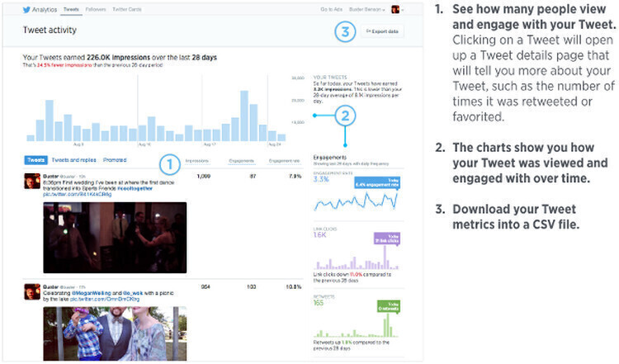Viewport: 619px width, 364px height.
Task: Click the Export data button
Action: pyautogui.click(x=381, y=31)
